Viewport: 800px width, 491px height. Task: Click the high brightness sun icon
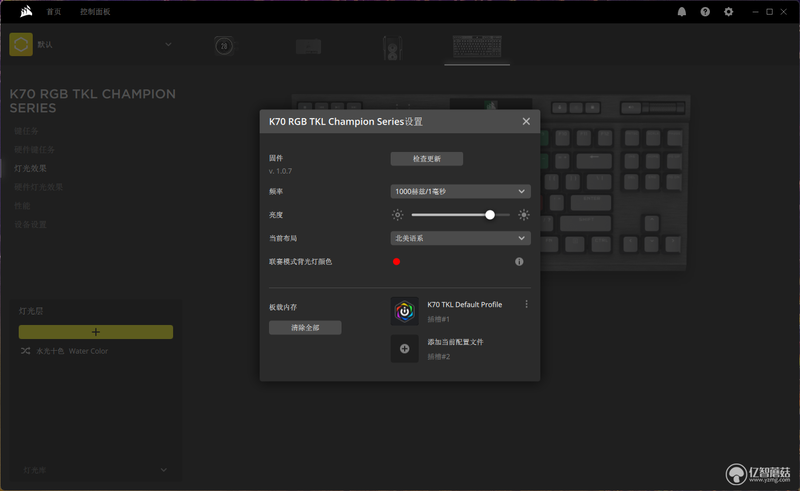(x=523, y=215)
